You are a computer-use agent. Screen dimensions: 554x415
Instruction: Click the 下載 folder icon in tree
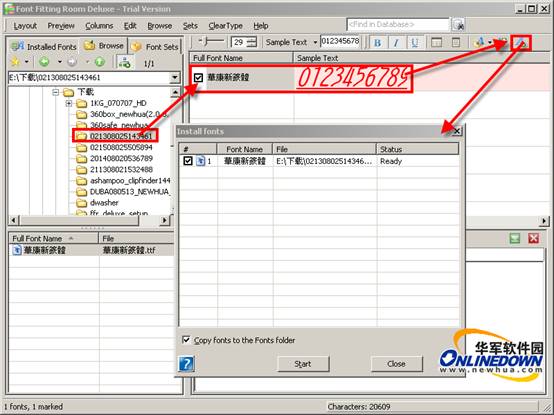pos(68,93)
